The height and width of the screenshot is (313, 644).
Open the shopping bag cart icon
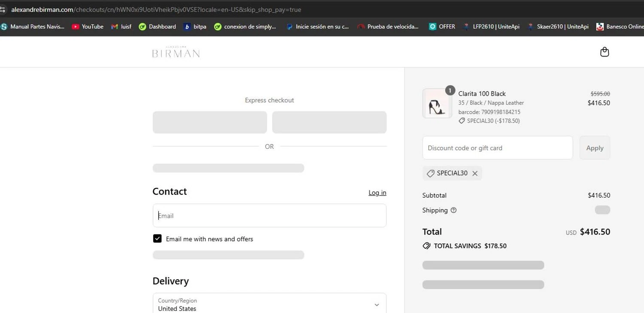coord(605,52)
